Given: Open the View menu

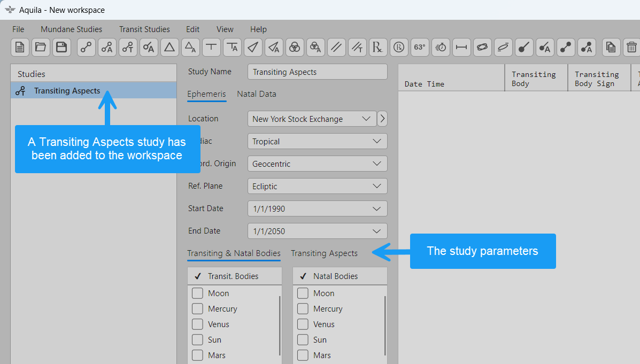Looking at the screenshot, I should tap(225, 29).
